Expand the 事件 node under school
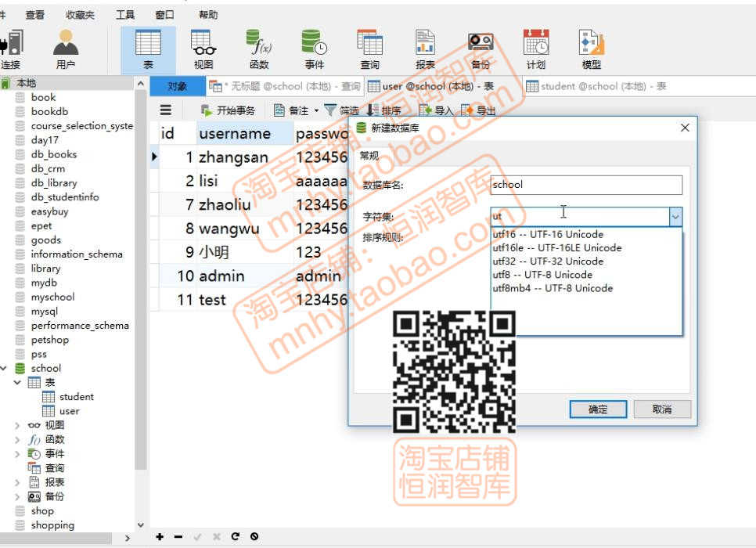 point(18,454)
